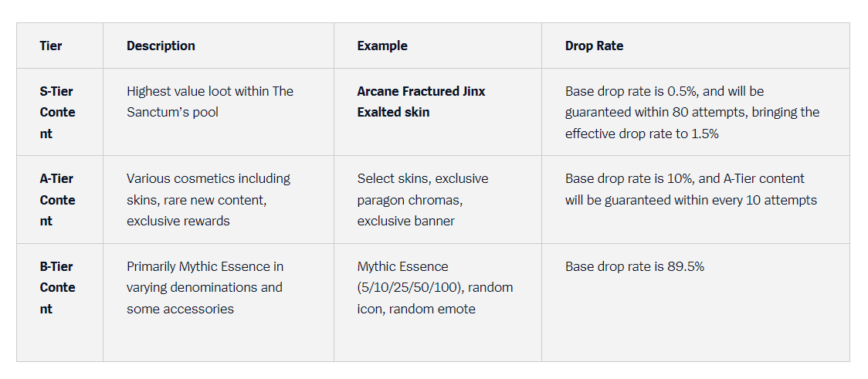
Task: Click the 'exclusive banner' example text
Action: click(405, 221)
